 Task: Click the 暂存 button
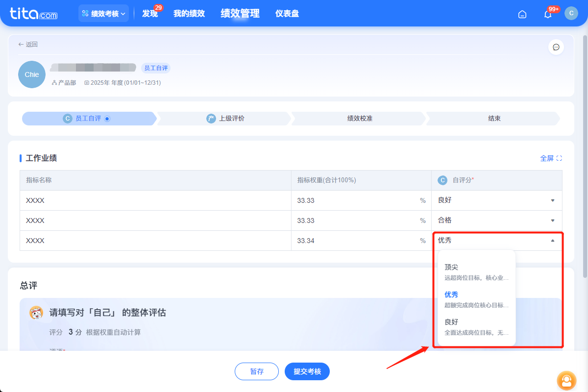[256, 371]
